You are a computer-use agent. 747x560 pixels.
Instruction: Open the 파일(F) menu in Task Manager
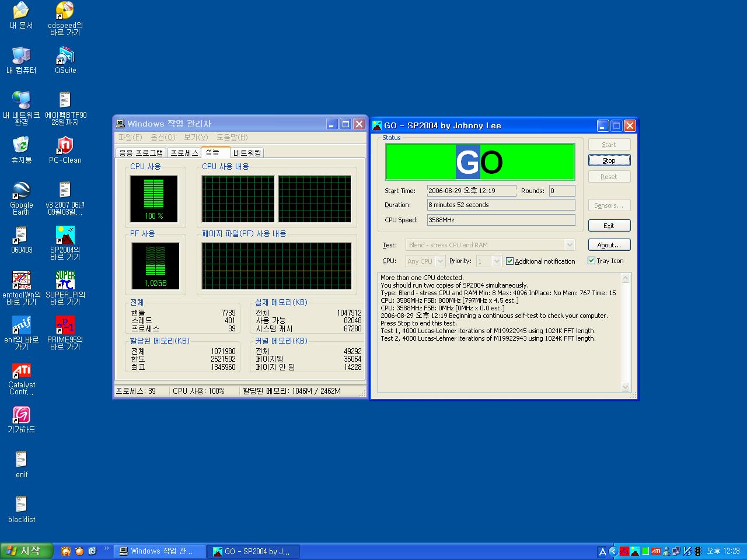(x=130, y=138)
